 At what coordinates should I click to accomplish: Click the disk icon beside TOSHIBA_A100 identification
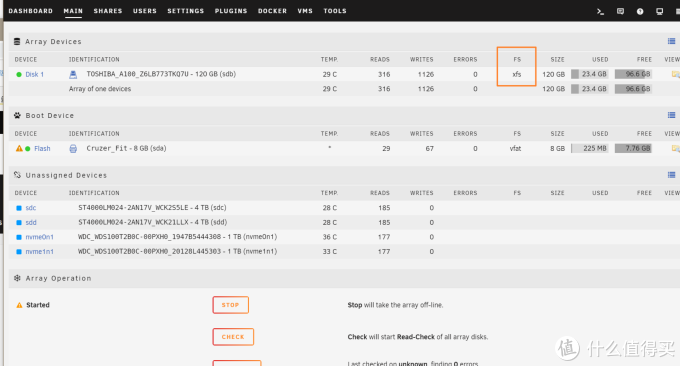73,75
